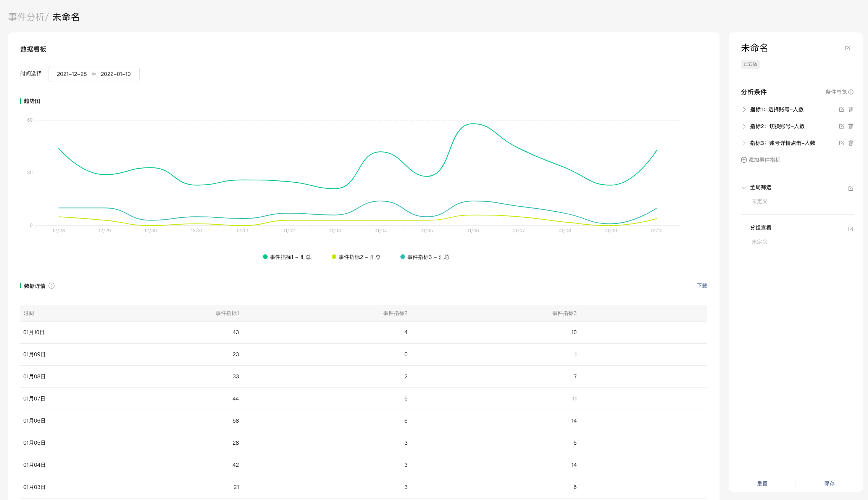The image size is (868, 500).
Task: Show the 条件总览 info icon
Action: 851,92
